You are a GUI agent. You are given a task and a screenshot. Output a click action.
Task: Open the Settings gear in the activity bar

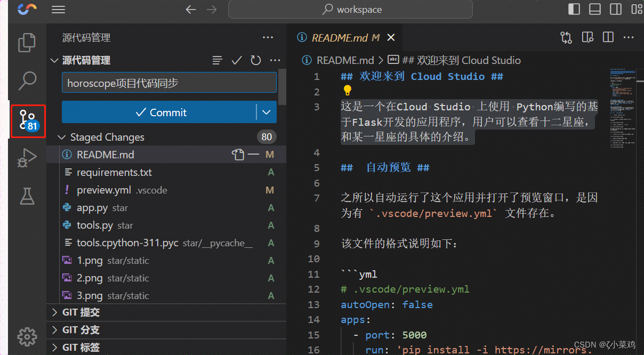(x=27, y=337)
